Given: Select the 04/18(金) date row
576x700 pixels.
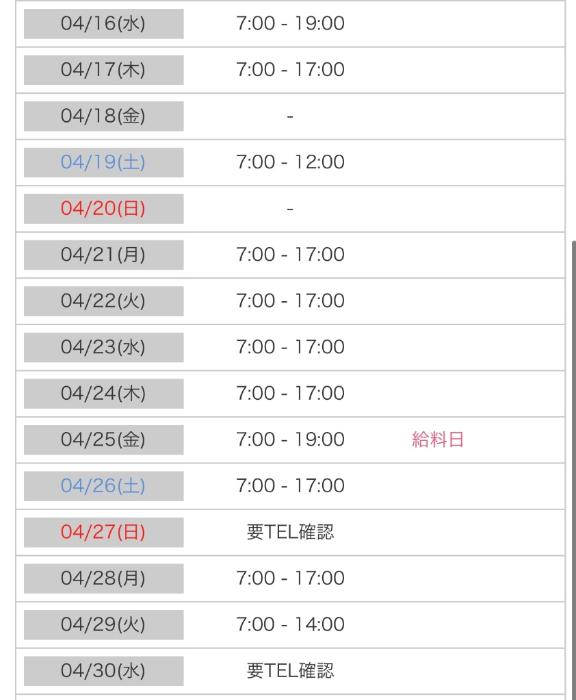Looking at the screenshot, I should coord(290,116).
